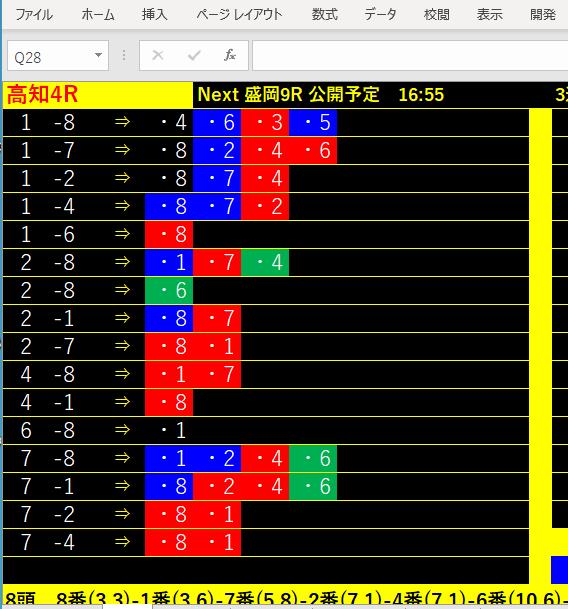The width and height of the screenshot is (568, 609).
Task: Click the formula bar Enter checkmark icon
Action: click(193, 56)
